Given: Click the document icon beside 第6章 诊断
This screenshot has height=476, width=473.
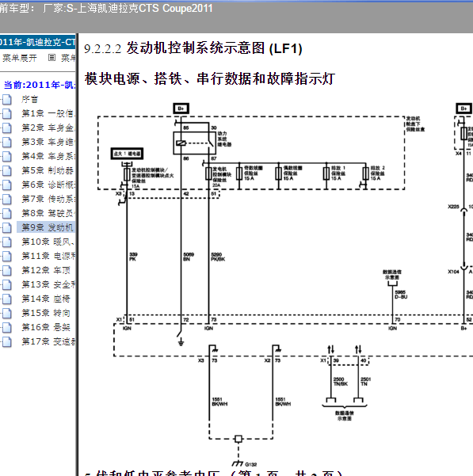Looking at the screenshot, I should 7,185.
